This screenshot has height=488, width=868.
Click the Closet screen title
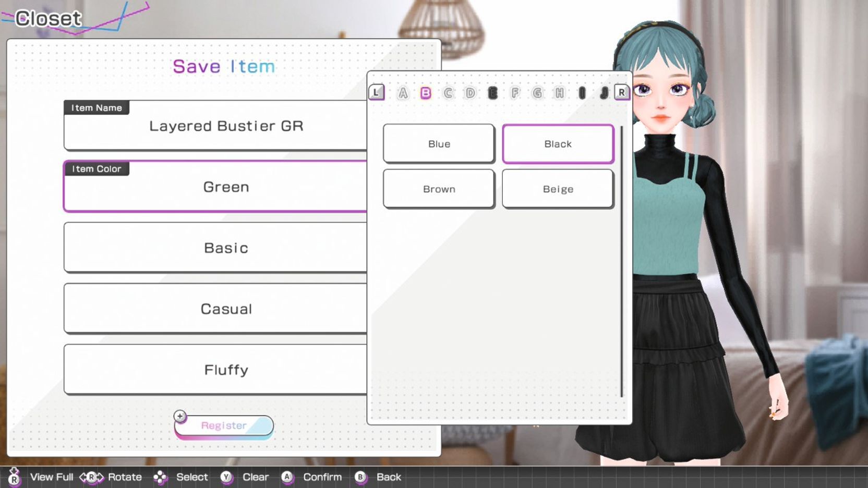(48, 19)
